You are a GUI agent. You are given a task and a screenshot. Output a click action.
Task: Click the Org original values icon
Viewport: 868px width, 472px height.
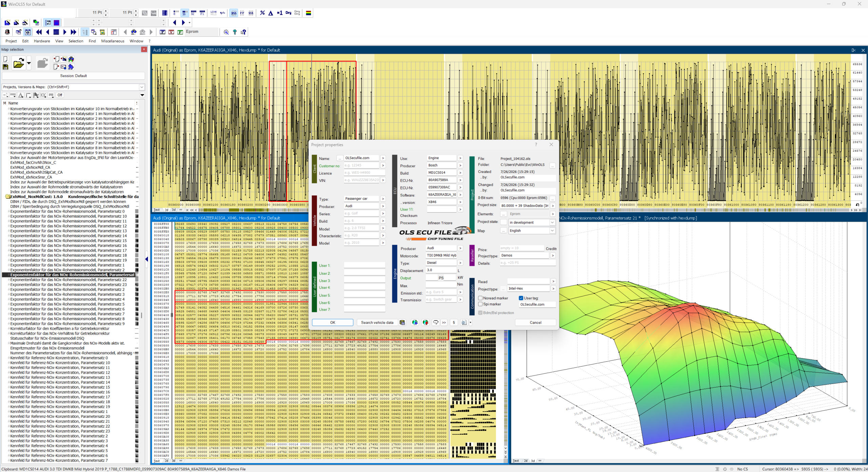pos(288,13)
